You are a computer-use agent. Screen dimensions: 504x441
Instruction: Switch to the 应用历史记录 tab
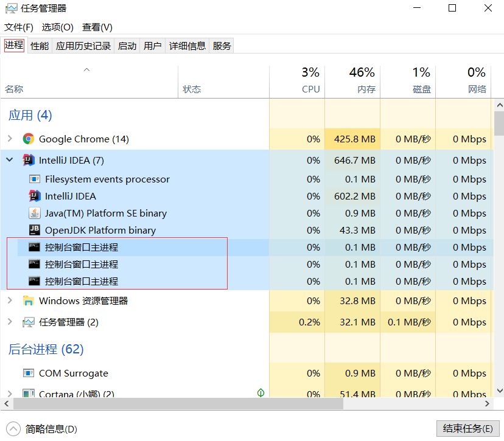[83, 46]
